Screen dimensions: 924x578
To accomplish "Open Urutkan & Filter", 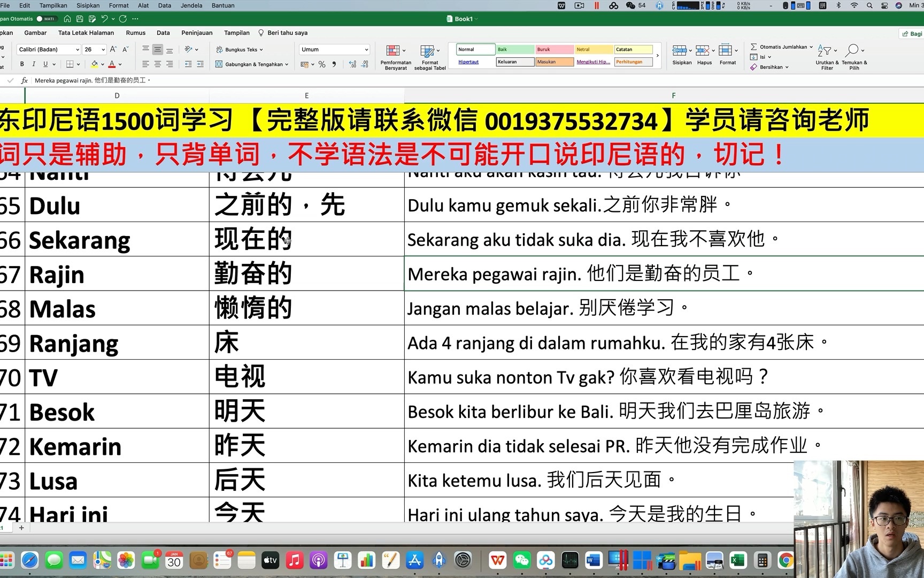I will point(827,57).
